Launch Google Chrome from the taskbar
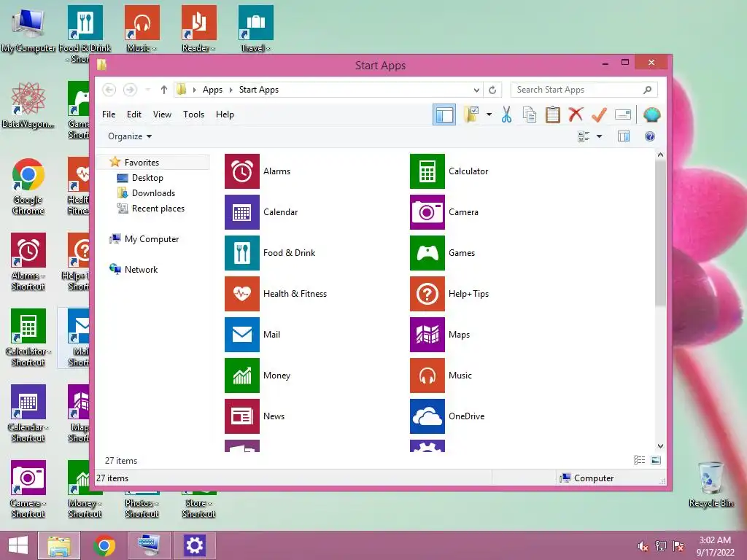 [x=104, y=545]
